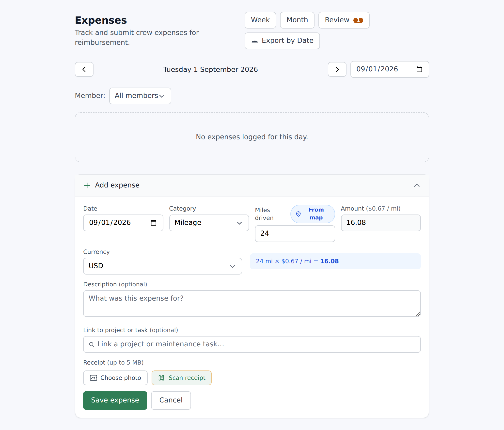Click the expense Date field value
The height and width of the screenshot is (430, 504).
[110, 223]
